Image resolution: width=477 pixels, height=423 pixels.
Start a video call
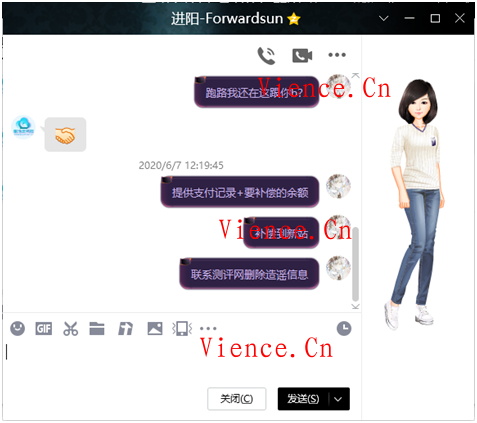click(x=302, y=55)
